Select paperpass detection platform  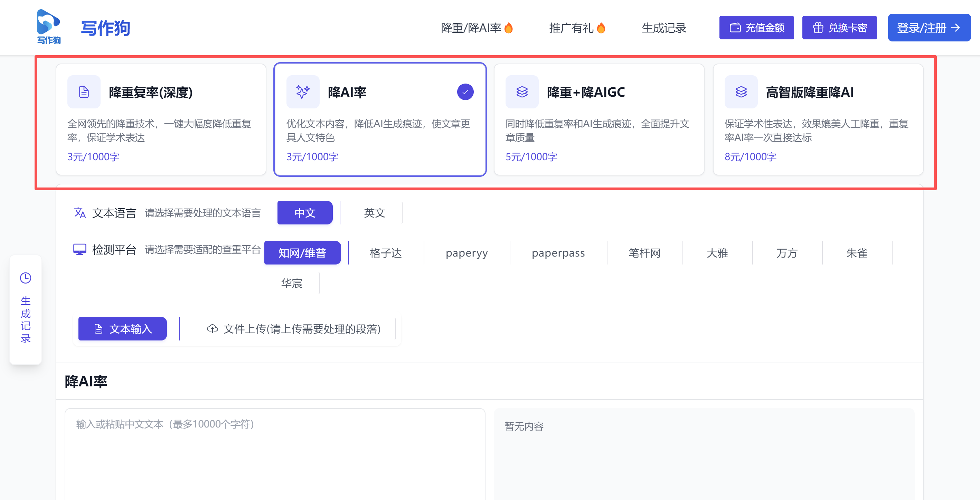click(558, 252)
